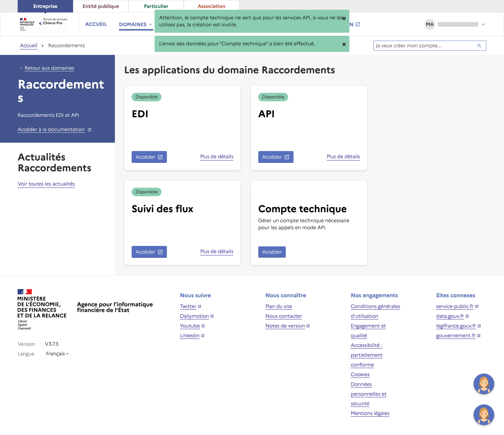504x435 pixels.
Task: Click Nous contacter footer link
Action: point(284,316)
